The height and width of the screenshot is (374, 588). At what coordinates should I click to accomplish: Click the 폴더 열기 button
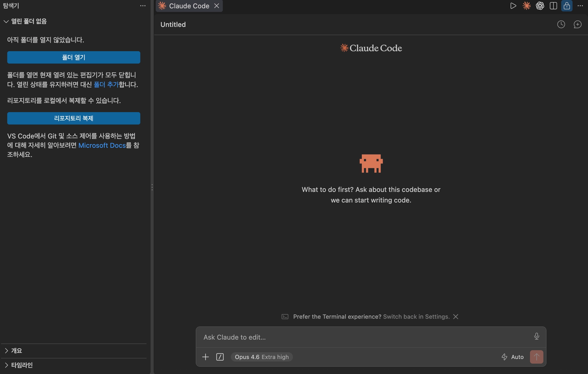pyautogui.click(x=73, y=57)
